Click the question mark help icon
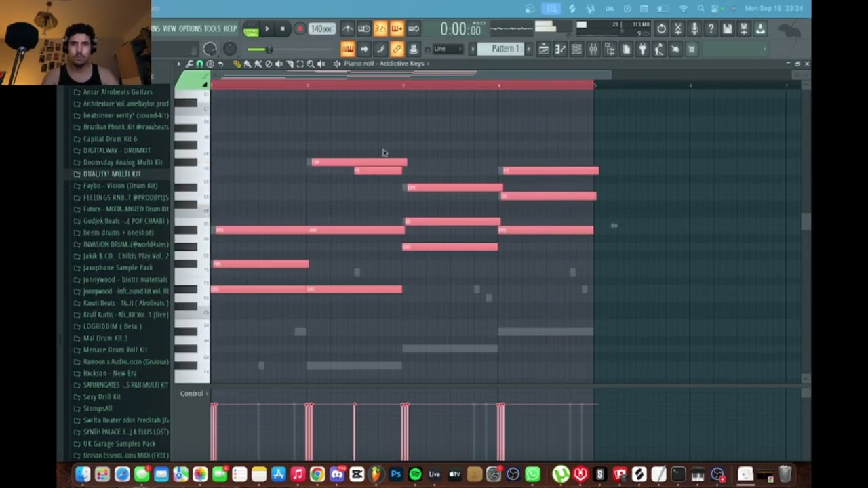 pos(711,29)
